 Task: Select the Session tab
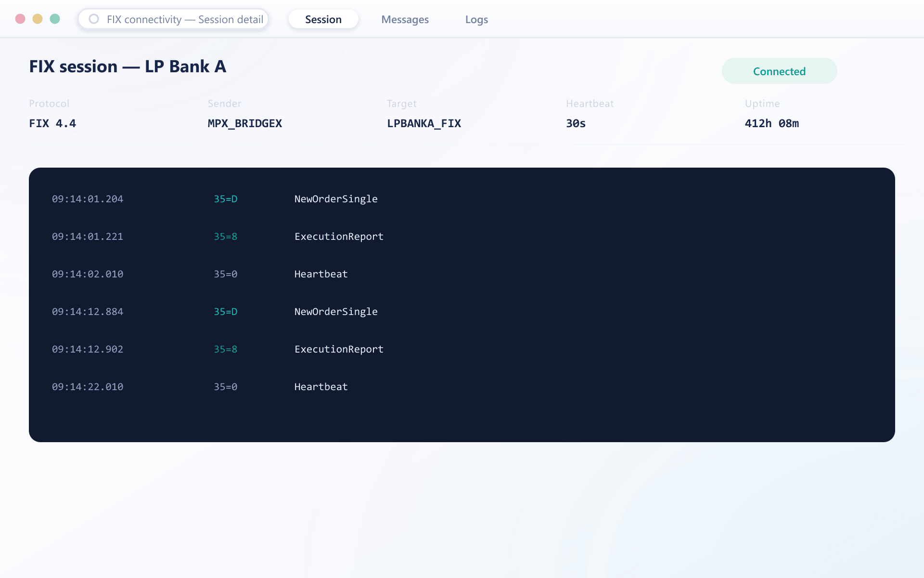point(323,19)
